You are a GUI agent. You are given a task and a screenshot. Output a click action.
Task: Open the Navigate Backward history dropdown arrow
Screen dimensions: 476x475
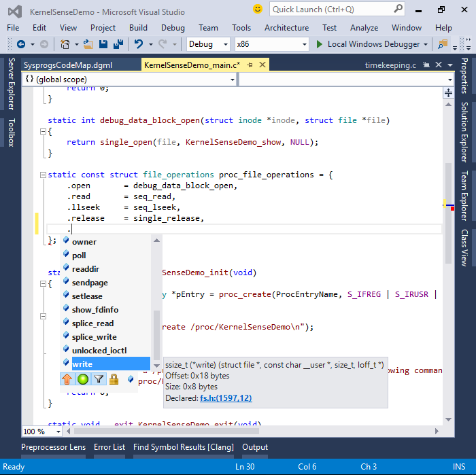point(33,45)
